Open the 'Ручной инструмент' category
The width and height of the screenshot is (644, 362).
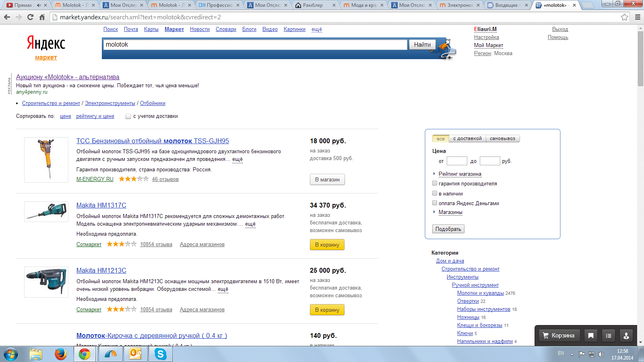(475, 285)
